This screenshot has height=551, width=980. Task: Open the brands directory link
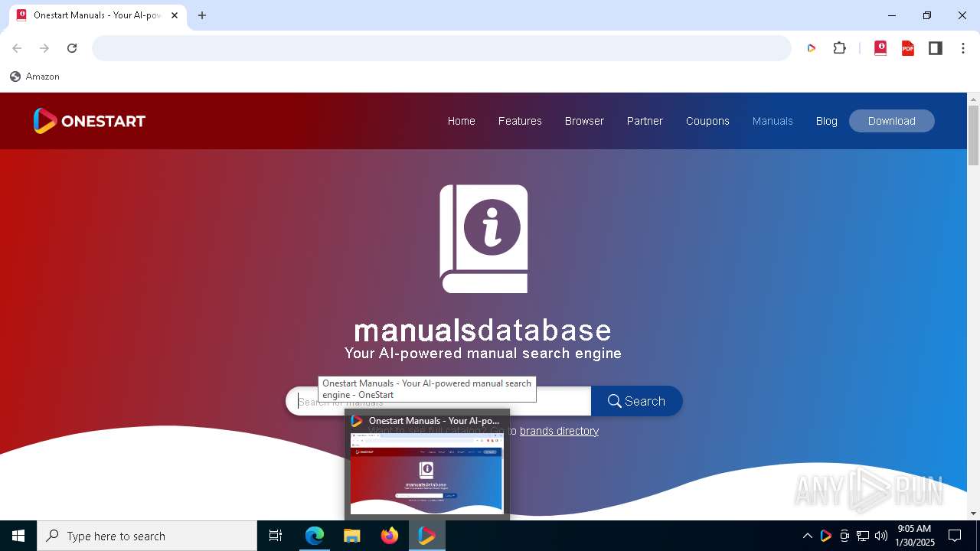pyautogui.click(x=559, y=431)
